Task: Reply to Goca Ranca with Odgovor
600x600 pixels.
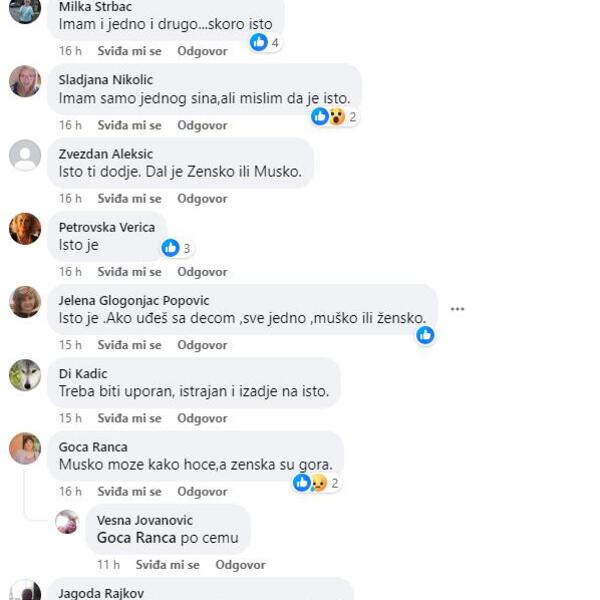Action: tap(202, 491)
